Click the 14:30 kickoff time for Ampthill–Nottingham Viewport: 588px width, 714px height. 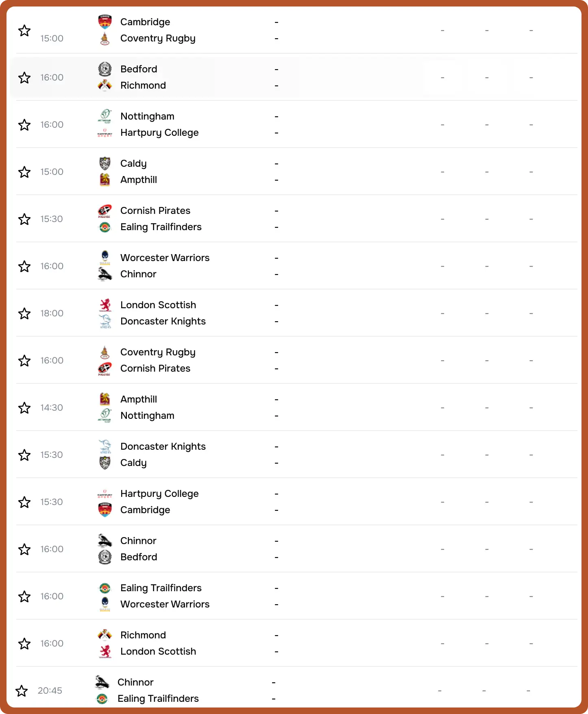(52, 408)
